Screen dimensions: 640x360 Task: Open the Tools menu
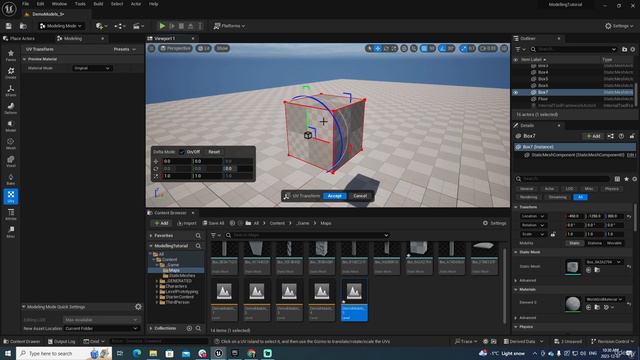(80, 4)
